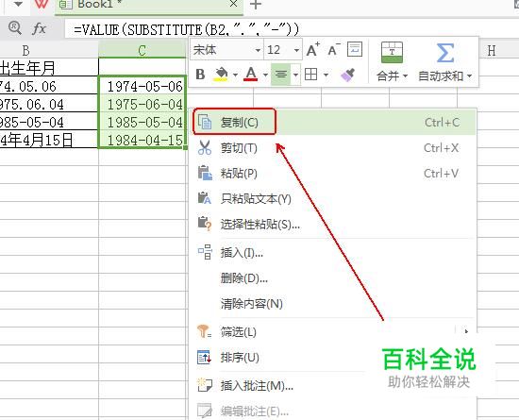Open borders dropdown arrow
519x420 pixels.
coord(326,75)
